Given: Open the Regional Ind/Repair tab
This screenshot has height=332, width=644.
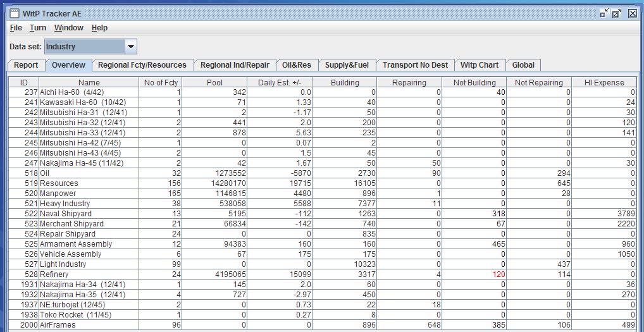Looking at the screenshot, I should tap(235, 65).
